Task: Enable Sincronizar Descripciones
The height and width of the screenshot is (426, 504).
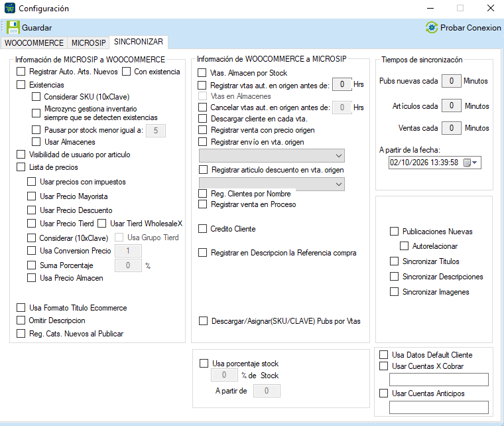Action: point(394,277)
